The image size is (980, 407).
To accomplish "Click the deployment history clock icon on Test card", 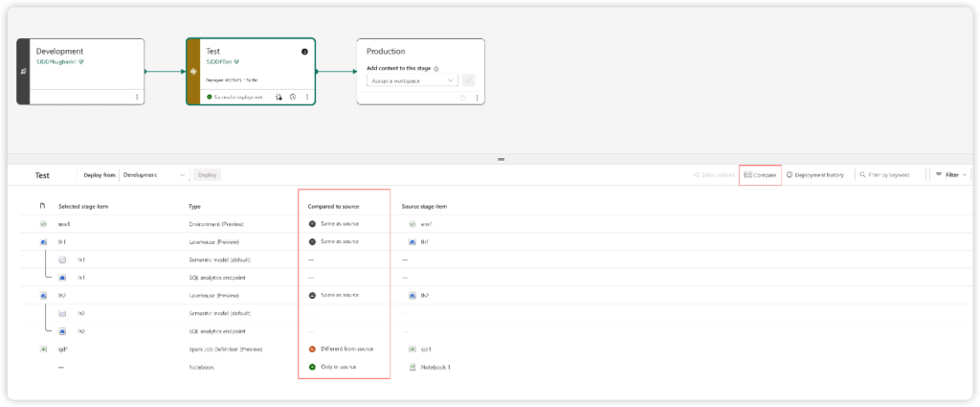I will point(293,97).
